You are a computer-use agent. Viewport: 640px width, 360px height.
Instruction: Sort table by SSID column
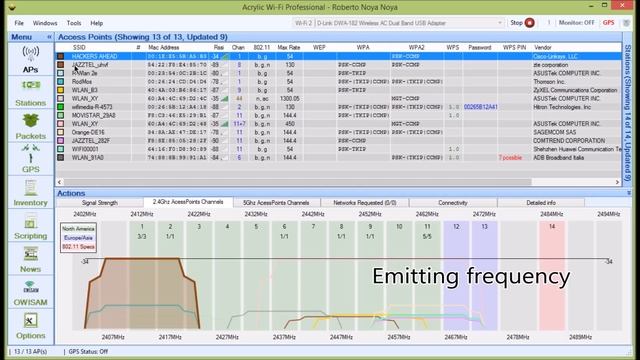click(x=80, y=47)
